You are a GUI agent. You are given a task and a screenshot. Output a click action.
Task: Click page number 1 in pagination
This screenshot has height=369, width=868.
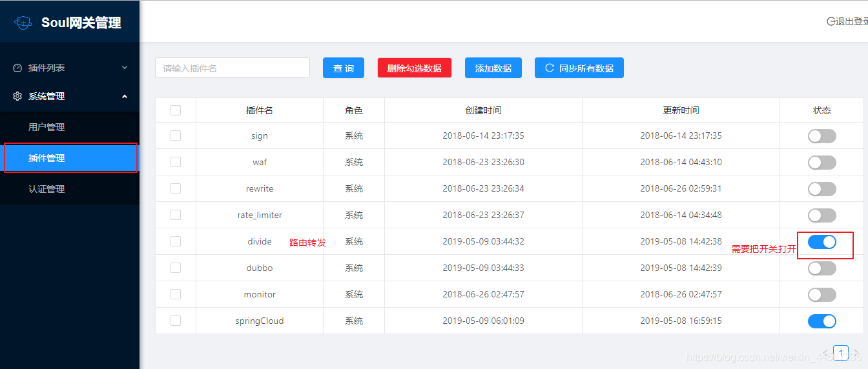(x=841, y=353)
